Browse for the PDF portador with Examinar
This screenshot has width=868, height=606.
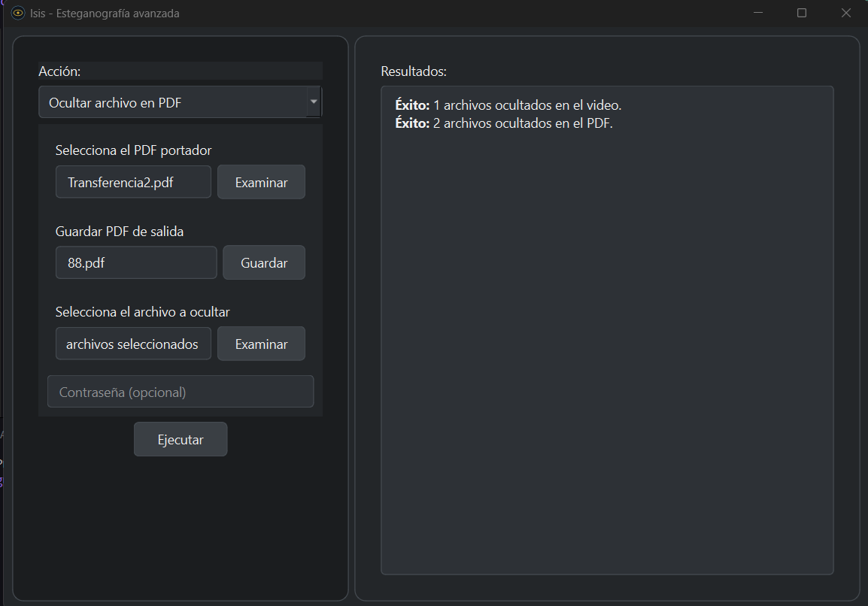pos(261,182)
